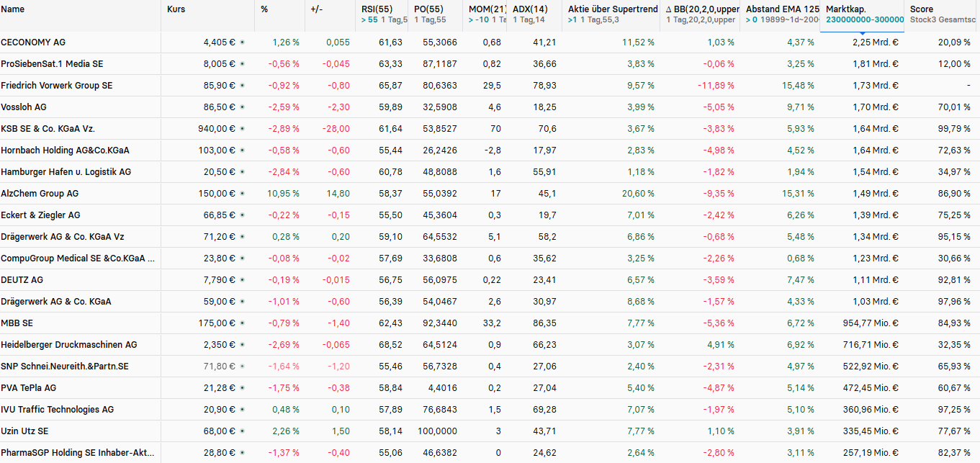Sort by the Score column header
This screenshot has width=980, height=463.
(922, 9)
